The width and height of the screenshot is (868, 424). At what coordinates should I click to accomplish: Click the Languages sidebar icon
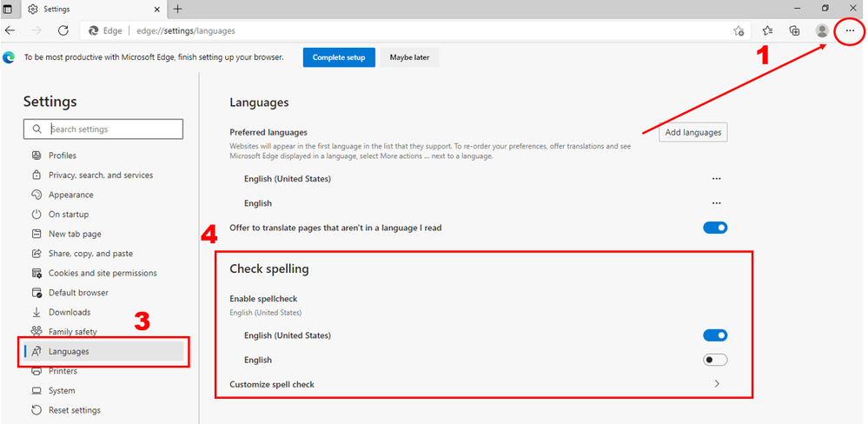pos(36,352)
